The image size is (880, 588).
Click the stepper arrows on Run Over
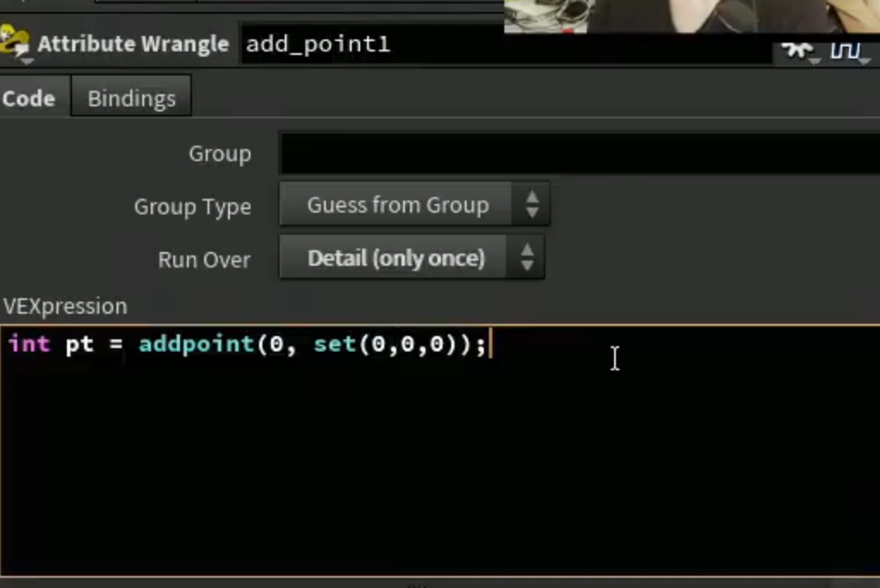tap(527, 257)
